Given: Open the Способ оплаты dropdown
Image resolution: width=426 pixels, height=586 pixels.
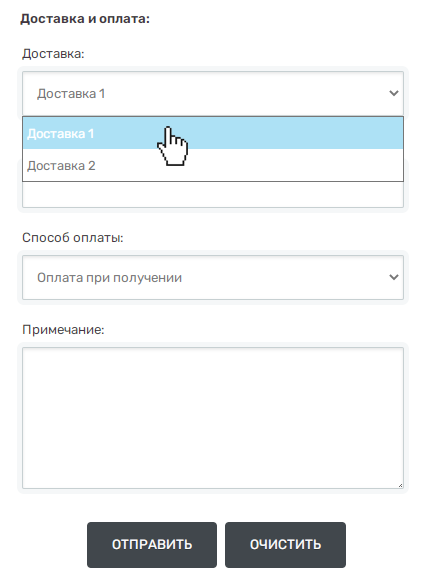Looking at the screenshot, I should pos(213,277).
